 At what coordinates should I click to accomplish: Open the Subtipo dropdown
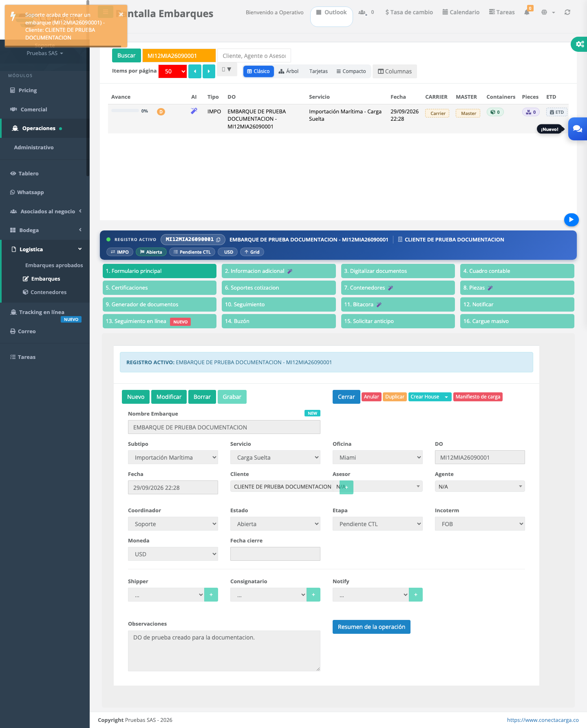tap(173, 458)
